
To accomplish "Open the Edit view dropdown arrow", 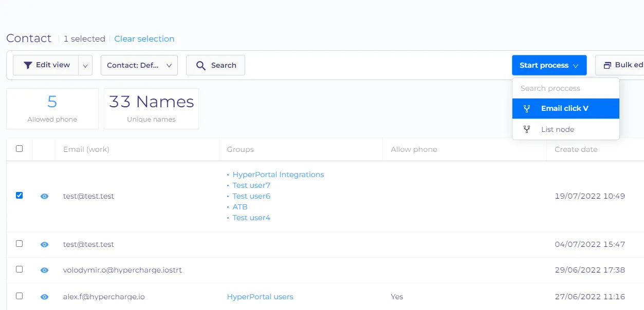I will 85,65.
